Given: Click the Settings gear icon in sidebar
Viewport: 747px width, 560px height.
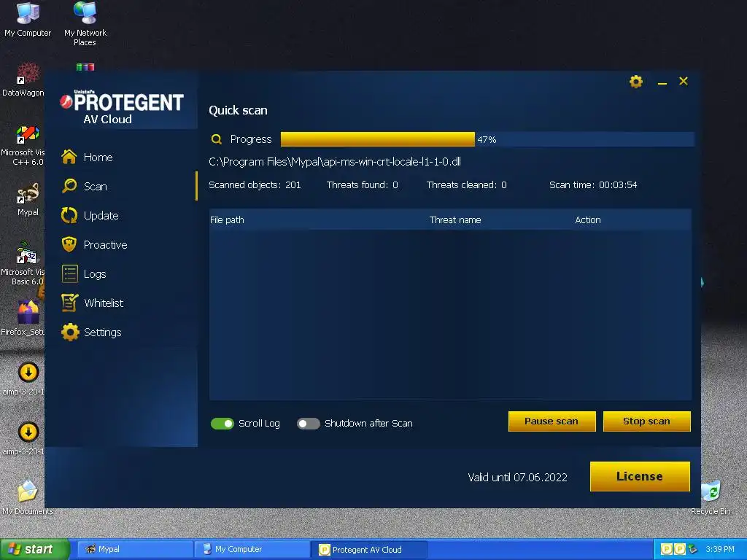Looking at the screenshot, I should point(70,332).
